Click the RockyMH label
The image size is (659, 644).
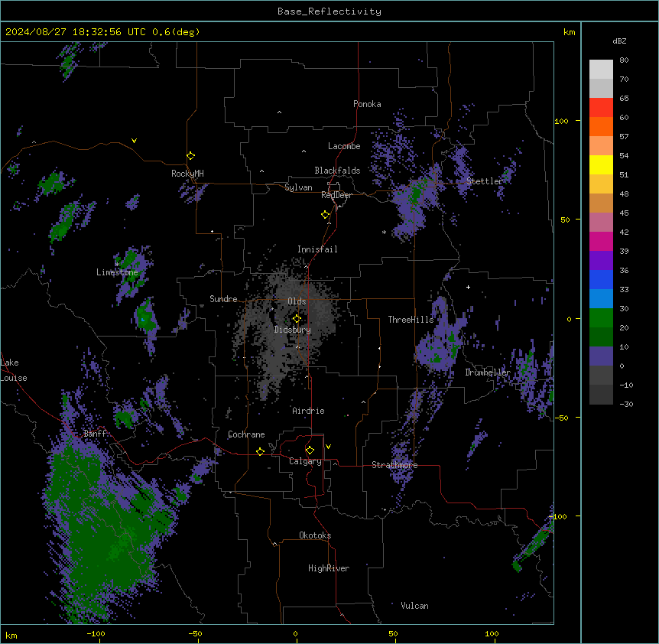point(187,174)
